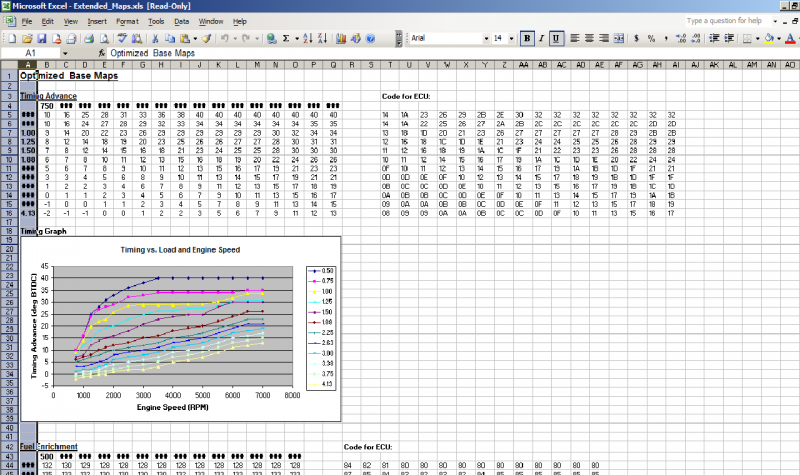Launch the Chart Wizard icon
The height and width of the screenshot is (475, 800).
pyautogui.click(x=341, y=38)
